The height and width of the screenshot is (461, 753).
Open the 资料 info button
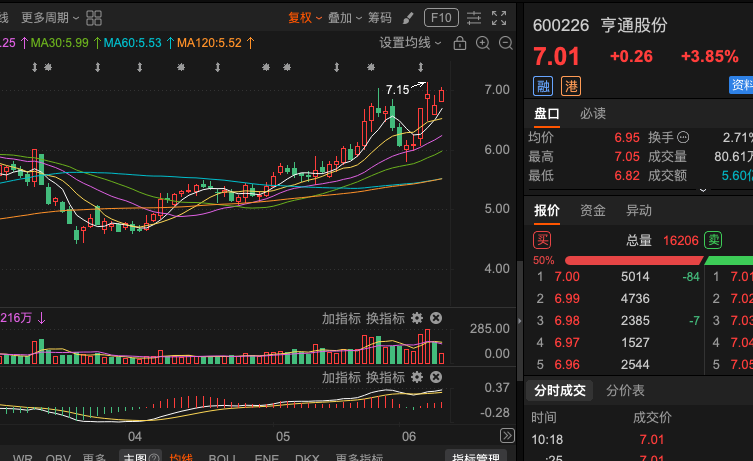tap(741, 85)
